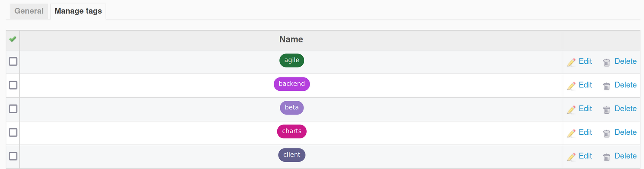This screenshot has height=169, width=644.
Task: Click the pencil icon in the backend row
Action: (571, 86)
